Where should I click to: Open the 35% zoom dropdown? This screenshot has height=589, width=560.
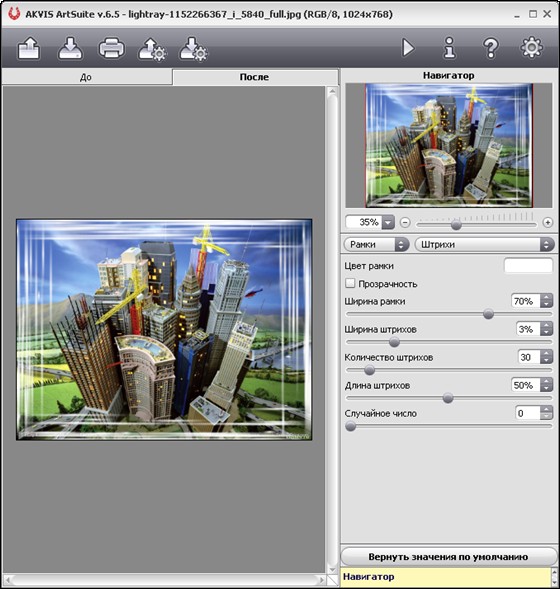(x=388, y=222)
